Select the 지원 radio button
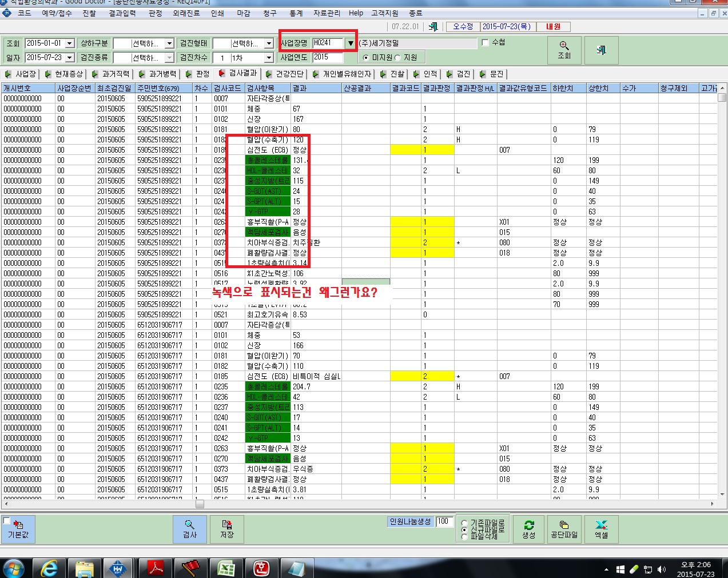 pyautogui.click(x=399, y=58)
